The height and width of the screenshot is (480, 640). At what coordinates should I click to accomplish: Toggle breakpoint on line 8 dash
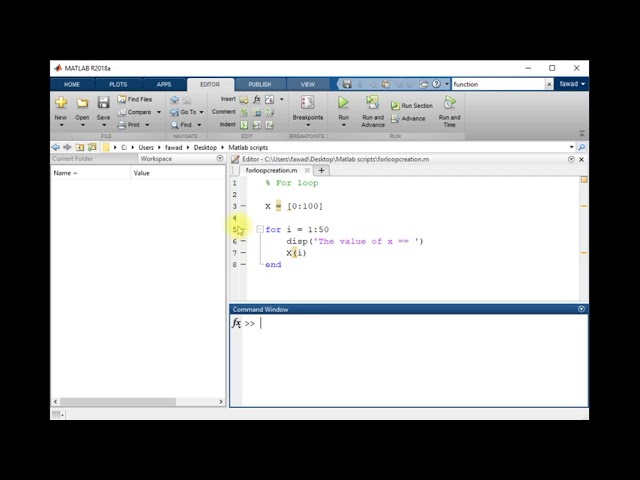243,264
